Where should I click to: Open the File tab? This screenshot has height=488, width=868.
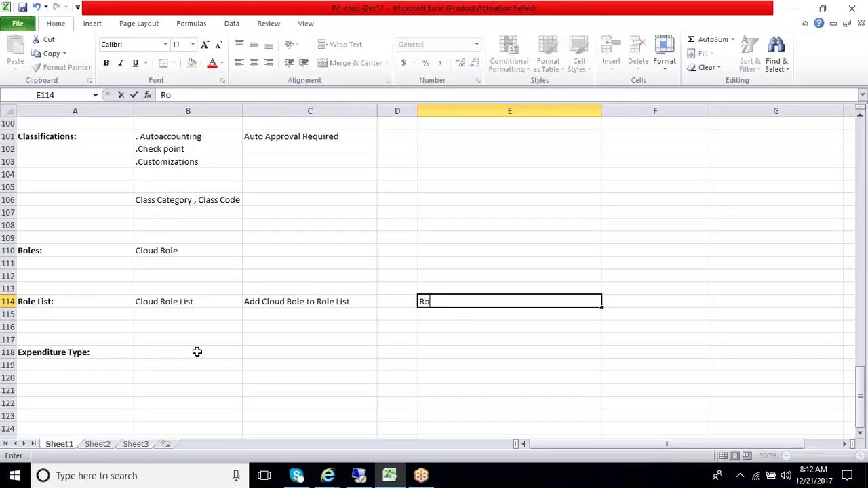[x=18, y=24]
